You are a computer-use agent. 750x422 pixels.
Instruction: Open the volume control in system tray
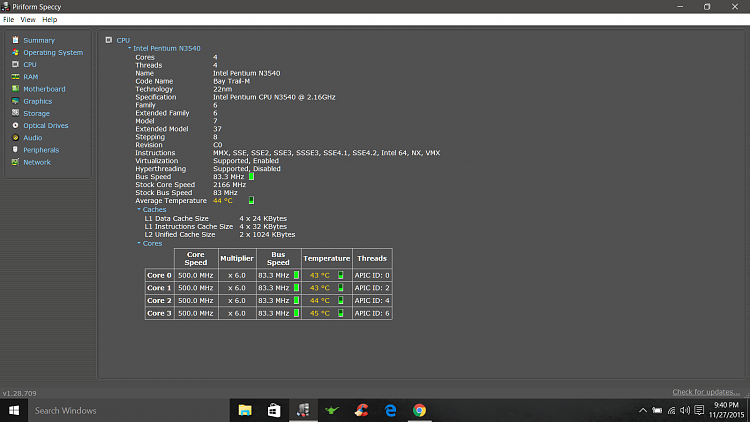685,411
